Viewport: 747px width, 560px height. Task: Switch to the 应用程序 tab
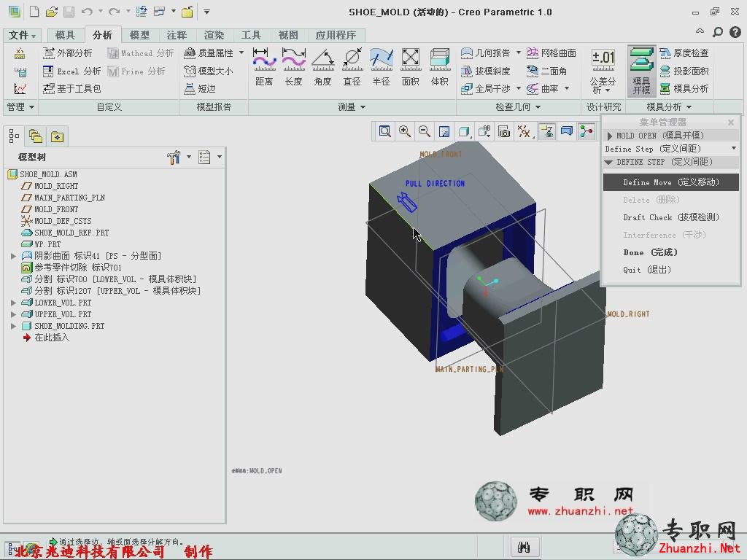pos(336,35)
